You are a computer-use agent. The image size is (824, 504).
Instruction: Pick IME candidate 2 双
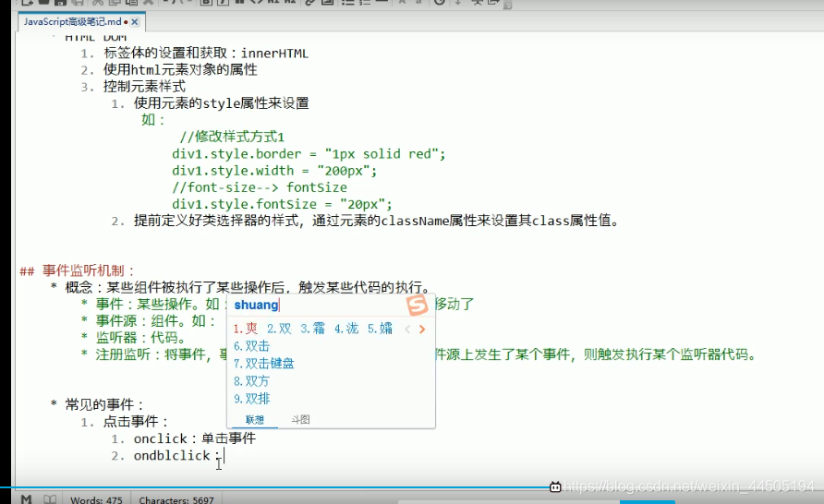pyautogui.click(x=279, y=329)
